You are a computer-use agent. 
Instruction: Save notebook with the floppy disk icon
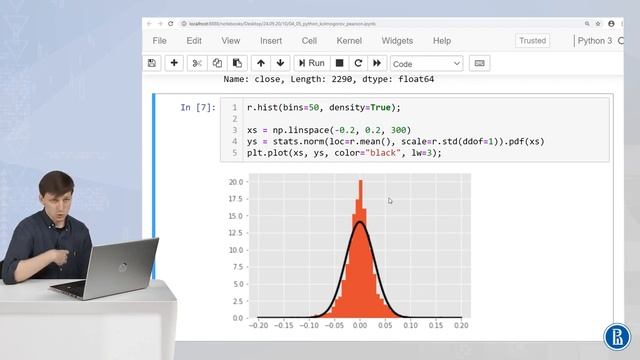(x=152, y=63)
